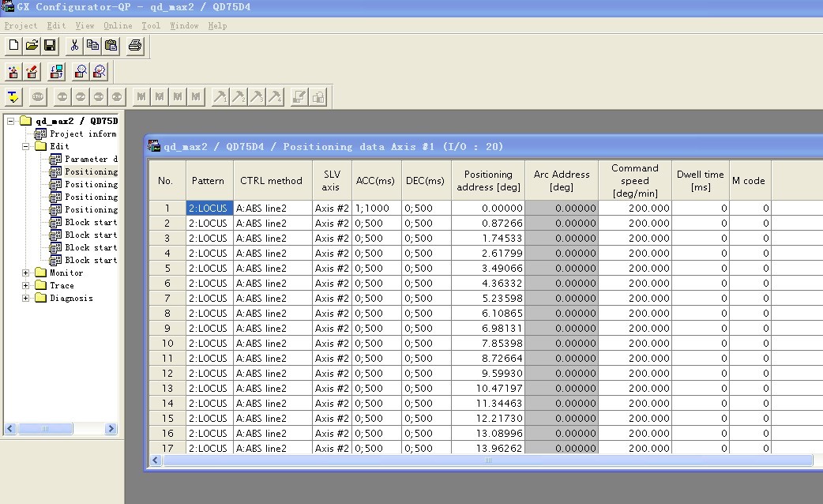The width and height of the screenshot is (823, 504).
Task: Click the STOP toolbar icon
Action: (x=39, y=96)
